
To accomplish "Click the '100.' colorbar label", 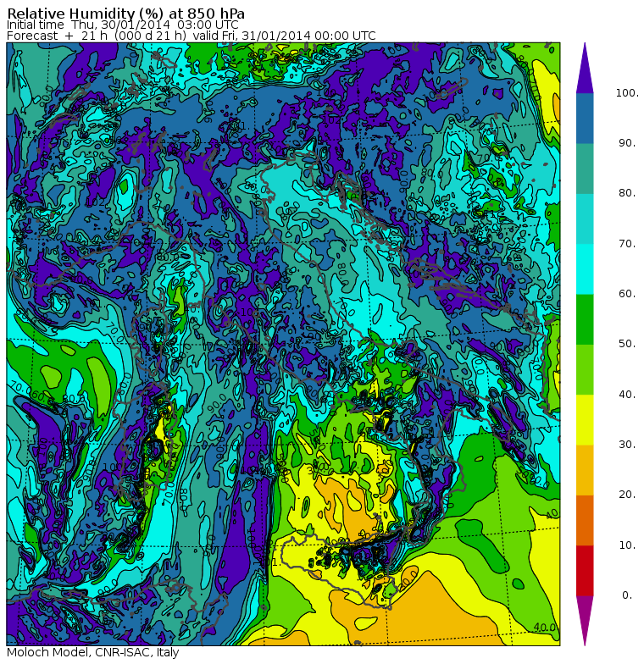I will tap(627, 93).
